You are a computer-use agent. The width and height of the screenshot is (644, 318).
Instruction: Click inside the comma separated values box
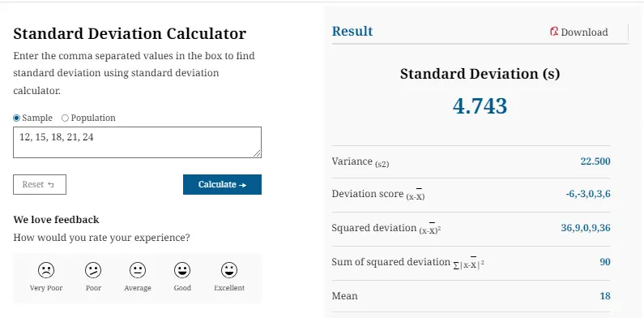click(137, 142)
